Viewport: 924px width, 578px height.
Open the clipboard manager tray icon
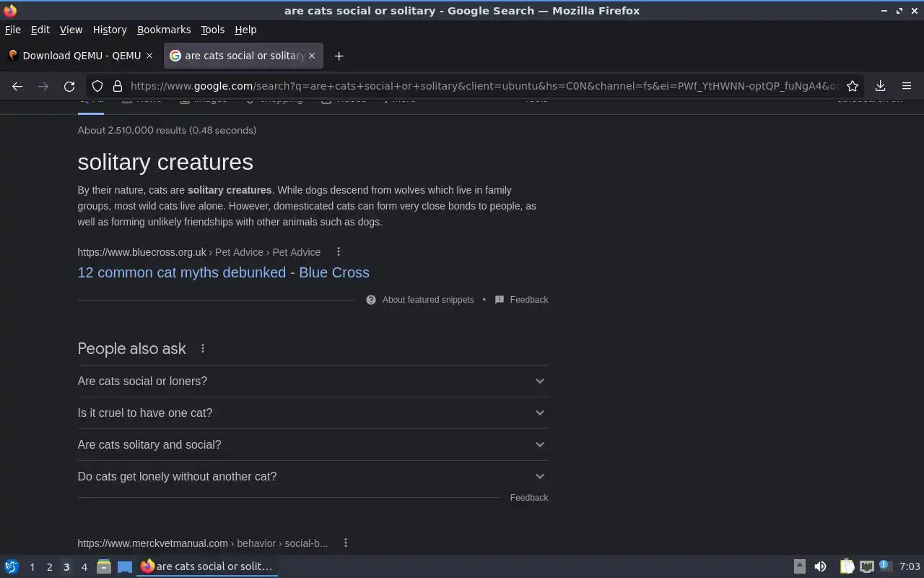[x=847, y=566]
